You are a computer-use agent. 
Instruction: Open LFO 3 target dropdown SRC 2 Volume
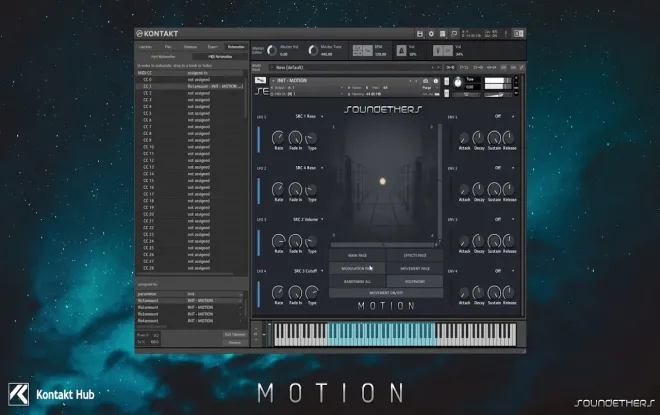307,220
